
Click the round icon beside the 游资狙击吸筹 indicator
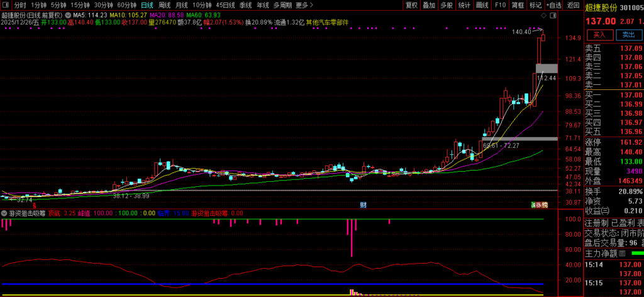tap(4, 213)
